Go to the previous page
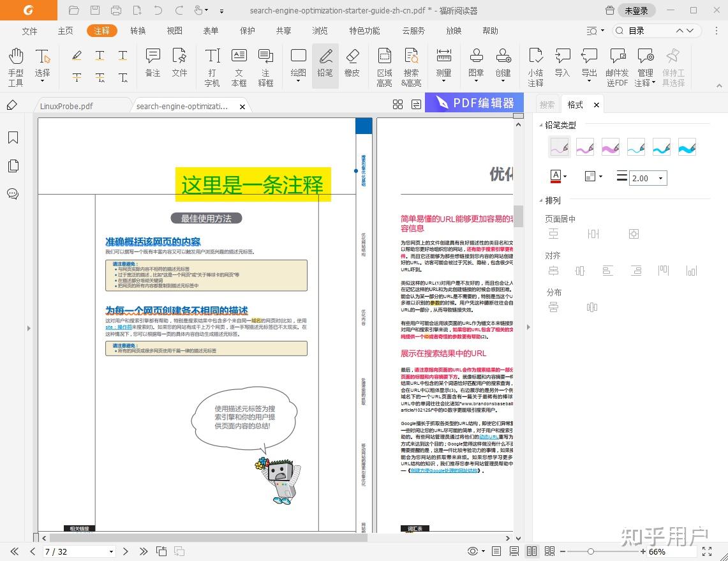Image resolution: width=728 pixels, height=561 pixels. tap(32, 551)
